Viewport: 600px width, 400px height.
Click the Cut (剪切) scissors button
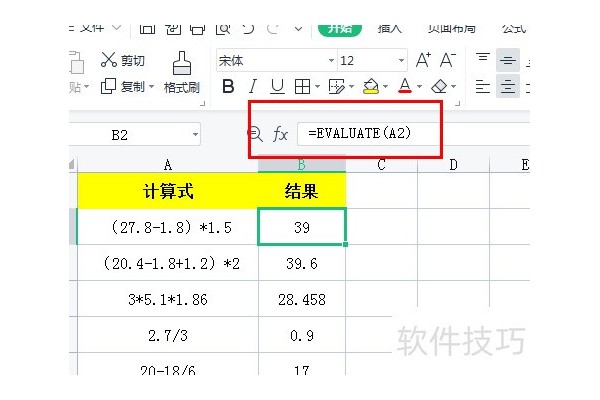(122, 60)
